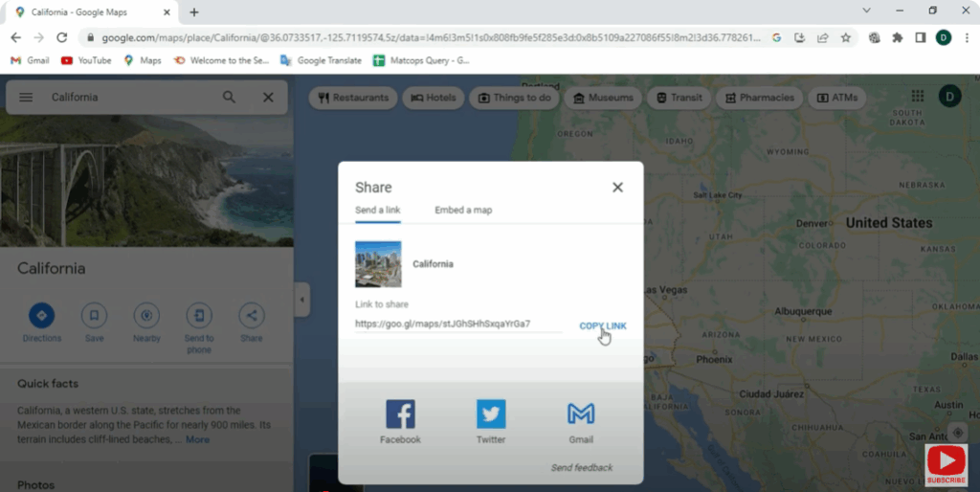
Task: Click the YouTube Subscribe badge
Action: click(x=947, y=465)
